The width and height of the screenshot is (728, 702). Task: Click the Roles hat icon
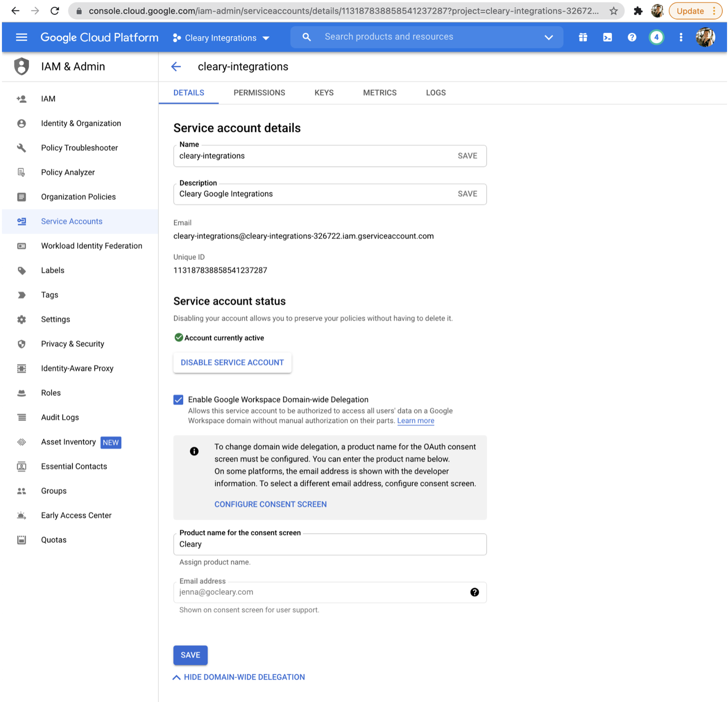21,393
